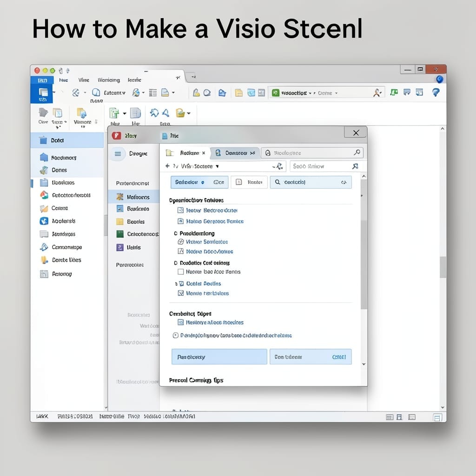Image resolution: width=476 pixels, height=476 pixels.
Task: Expand the green document dropdown arrow in ribbon
Action: click(125, 113)
